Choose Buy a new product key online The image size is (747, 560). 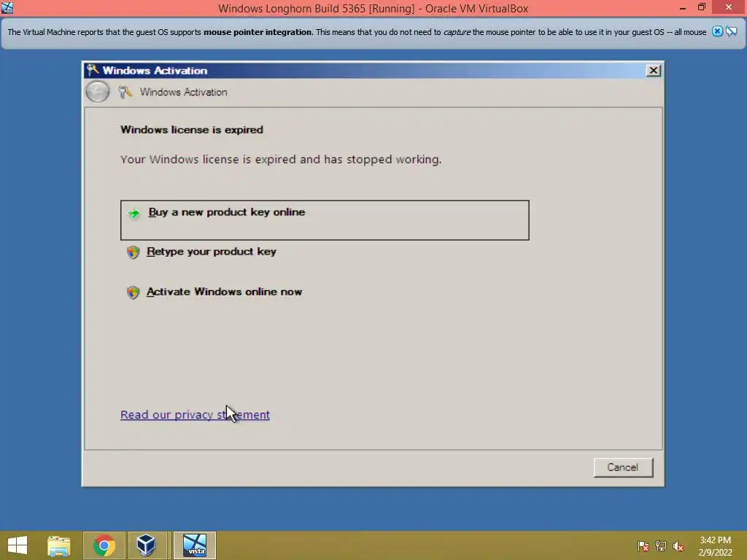coord(325,220)
